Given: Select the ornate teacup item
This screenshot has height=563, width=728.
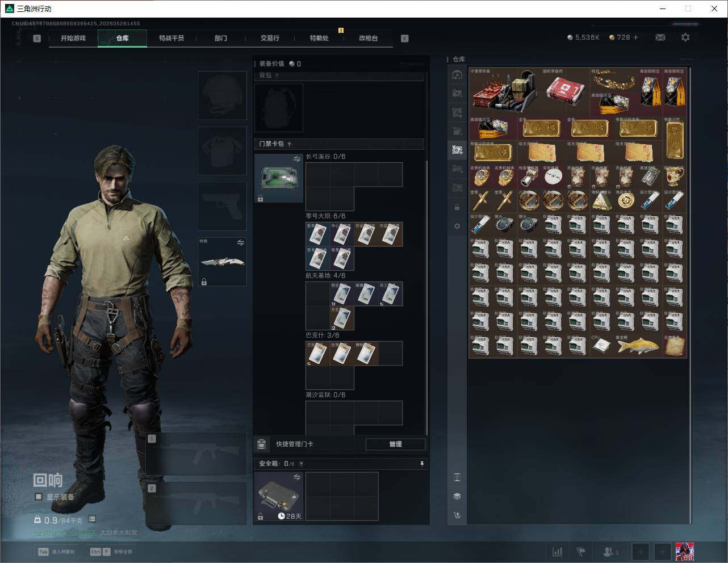Looking at the screenshot, I should coord(675,176).
